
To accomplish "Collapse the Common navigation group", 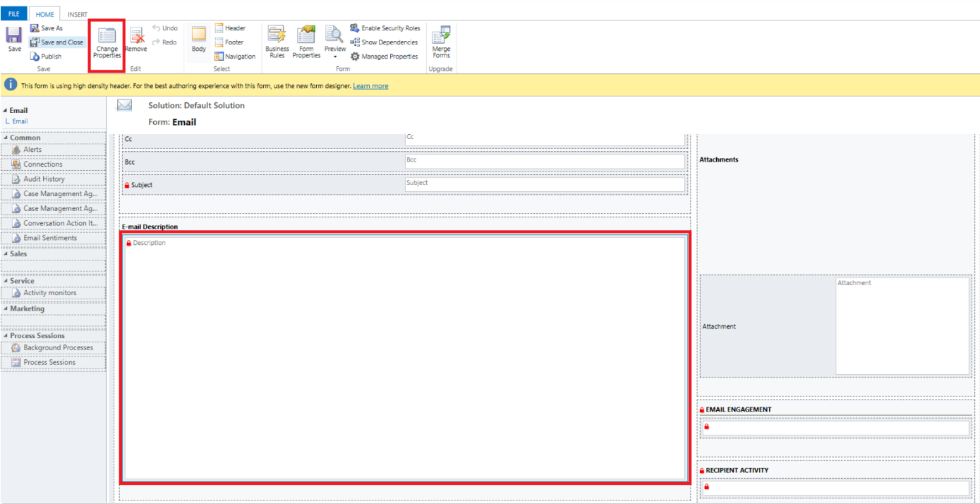I will coord(6,138).
